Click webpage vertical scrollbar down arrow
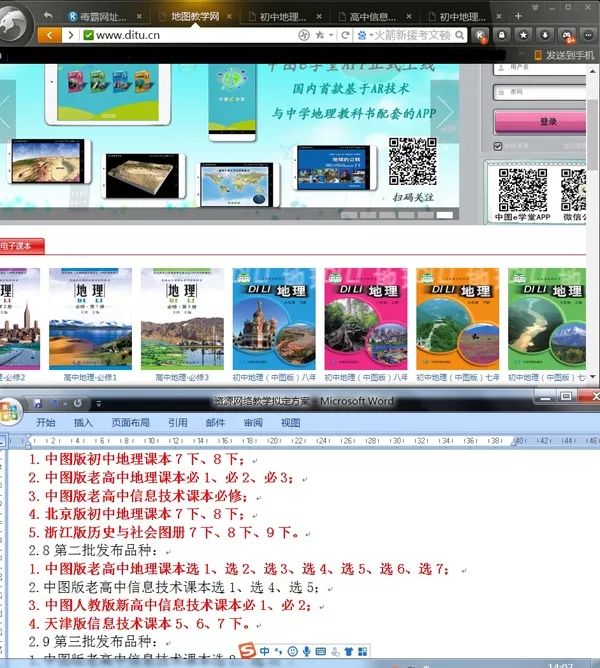This screenshot has height=668, width=600. pyautogui.click(x=593, y=377)
